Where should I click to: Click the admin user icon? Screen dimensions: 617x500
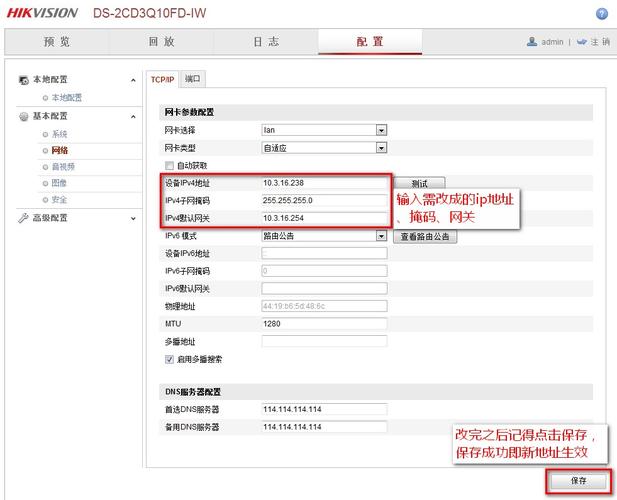(532, 42)
